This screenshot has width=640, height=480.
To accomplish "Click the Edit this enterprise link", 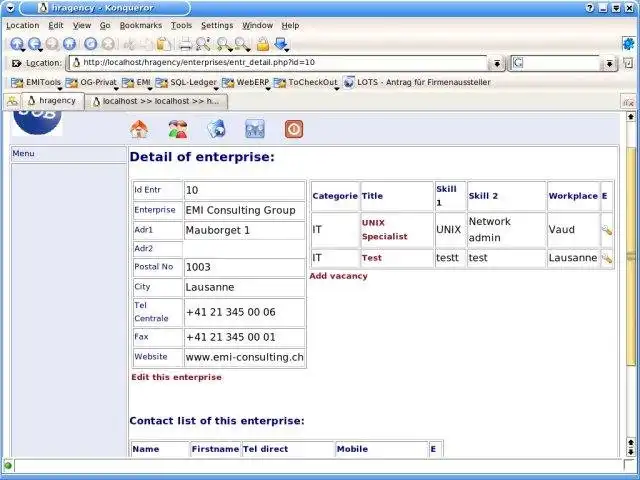I will coord(176,377).
